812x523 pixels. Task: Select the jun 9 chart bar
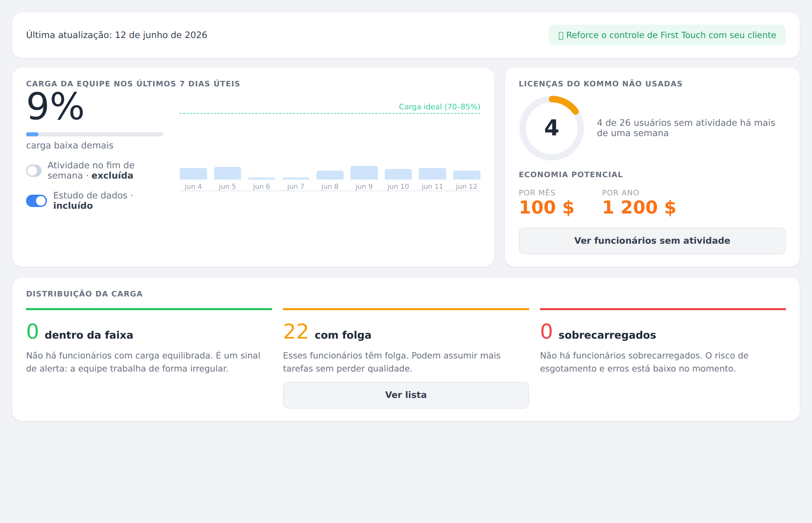(x=364, y=173)
